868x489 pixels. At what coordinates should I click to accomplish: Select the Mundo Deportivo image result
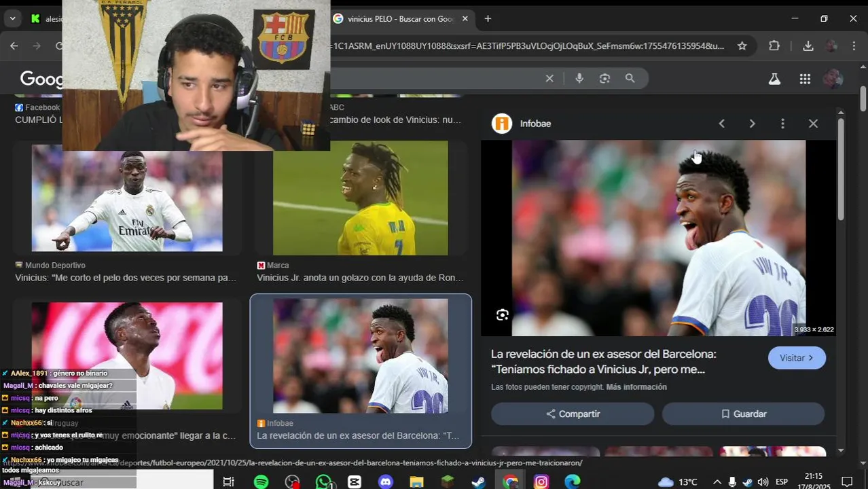point(127,198)
